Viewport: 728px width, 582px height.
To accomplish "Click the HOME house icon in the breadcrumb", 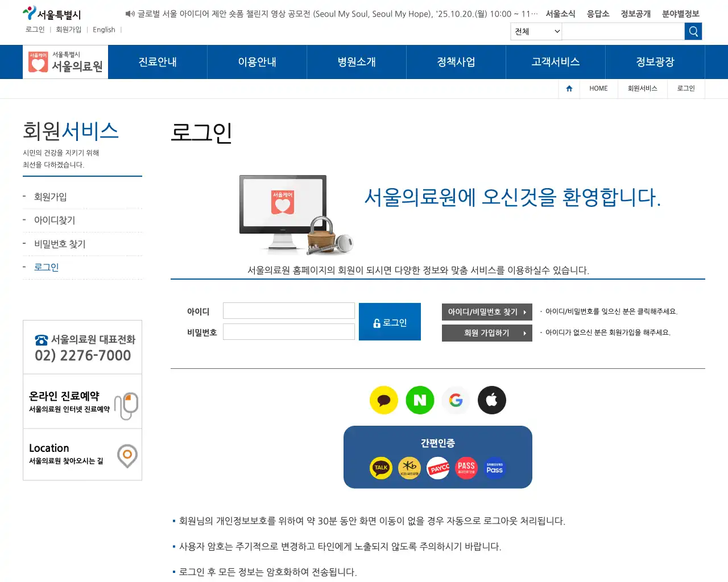I will [569, 88].
